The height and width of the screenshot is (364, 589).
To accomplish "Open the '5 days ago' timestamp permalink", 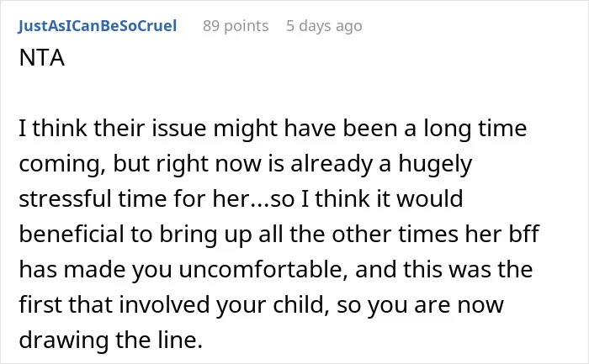I will pos(324,26).
